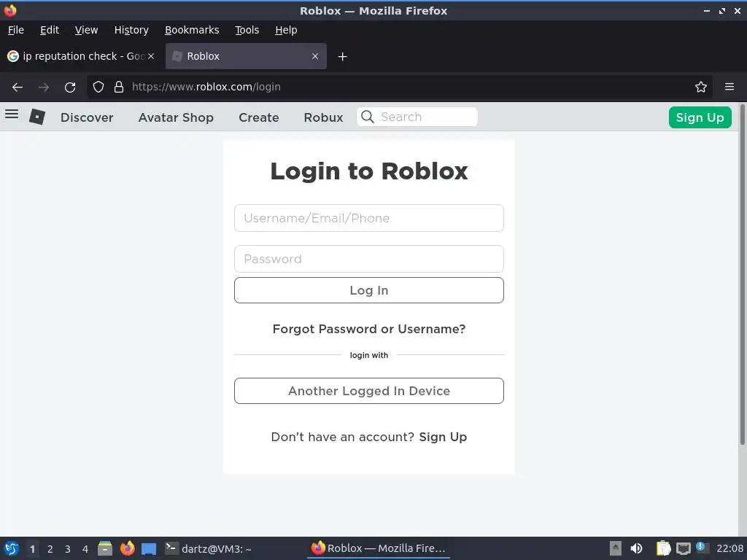Go back with the browser back arrow
Viewport: 747px width, 560px height.
point(18,87)
